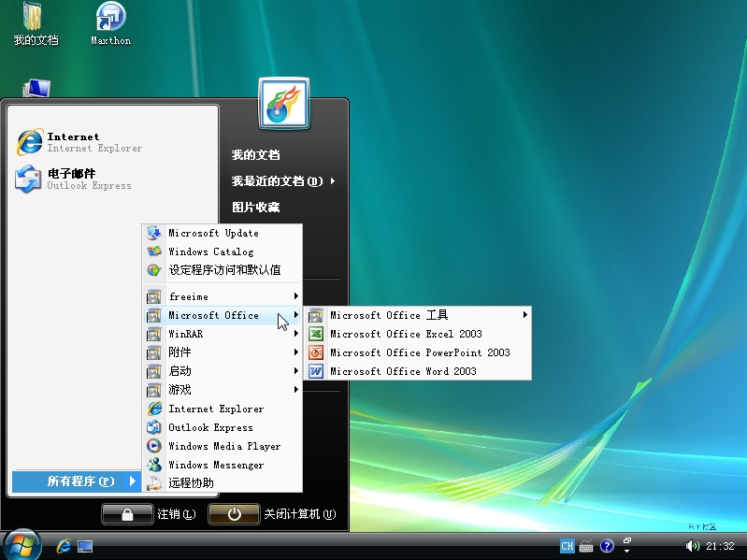Click the keyboard icon in language bar
The width and height of the screenshot is (747, 560).
[586, 547]
